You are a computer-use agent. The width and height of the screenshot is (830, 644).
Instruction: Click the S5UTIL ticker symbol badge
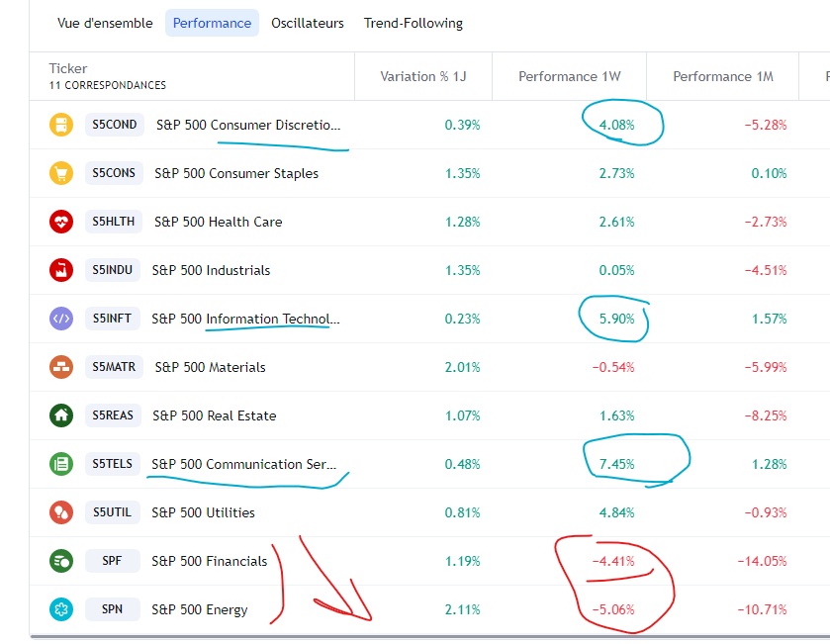tap(113, 512)
